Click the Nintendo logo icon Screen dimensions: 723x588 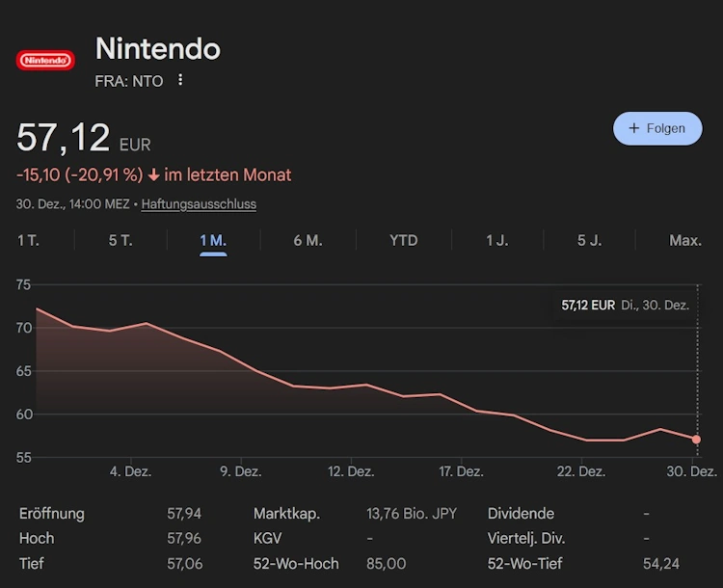[x=45, y=60]
